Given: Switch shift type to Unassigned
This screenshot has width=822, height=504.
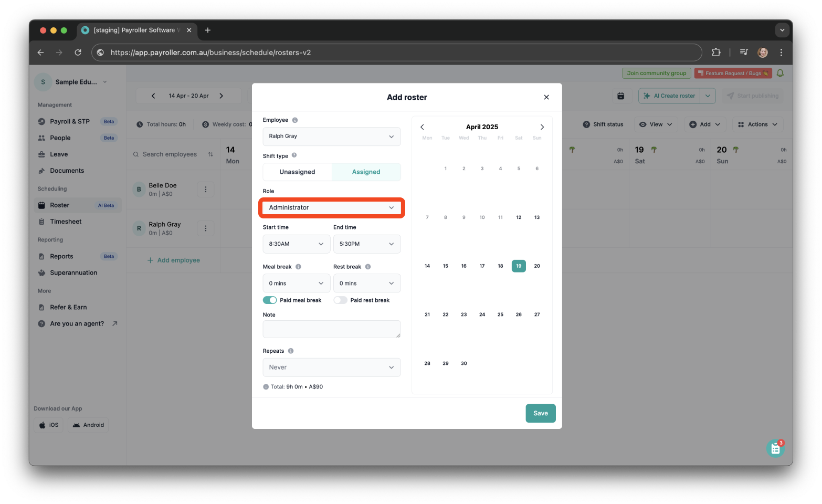Looking at the screenshot, I should click(297, 172).
